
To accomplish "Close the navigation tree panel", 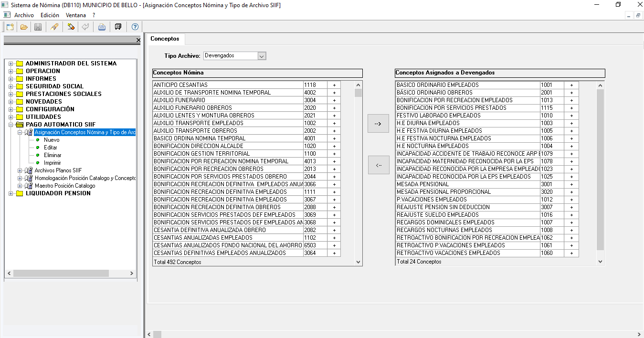I will (x=138, y=40).
